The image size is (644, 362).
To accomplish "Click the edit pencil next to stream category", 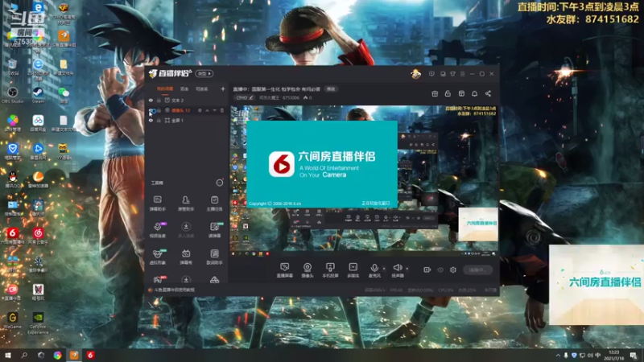I will pyautogui.click(x=251, y=97).
